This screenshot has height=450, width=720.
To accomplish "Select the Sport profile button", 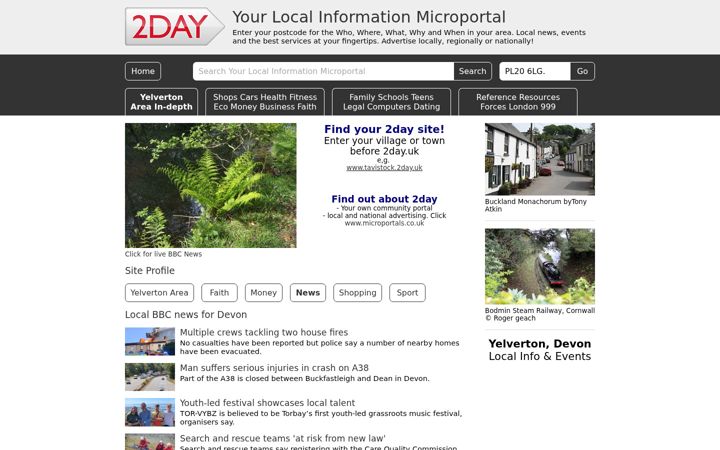I will [407, 292].
